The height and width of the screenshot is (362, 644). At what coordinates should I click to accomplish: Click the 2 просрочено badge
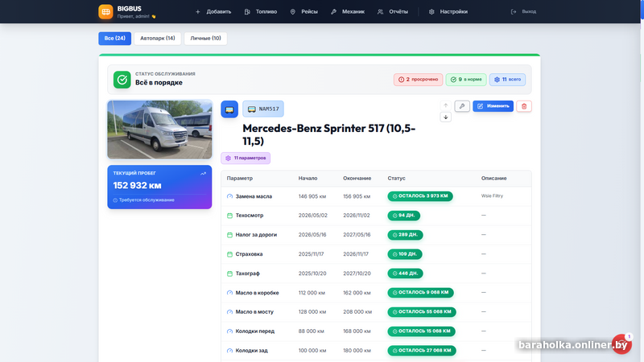[x=418, y=79]
